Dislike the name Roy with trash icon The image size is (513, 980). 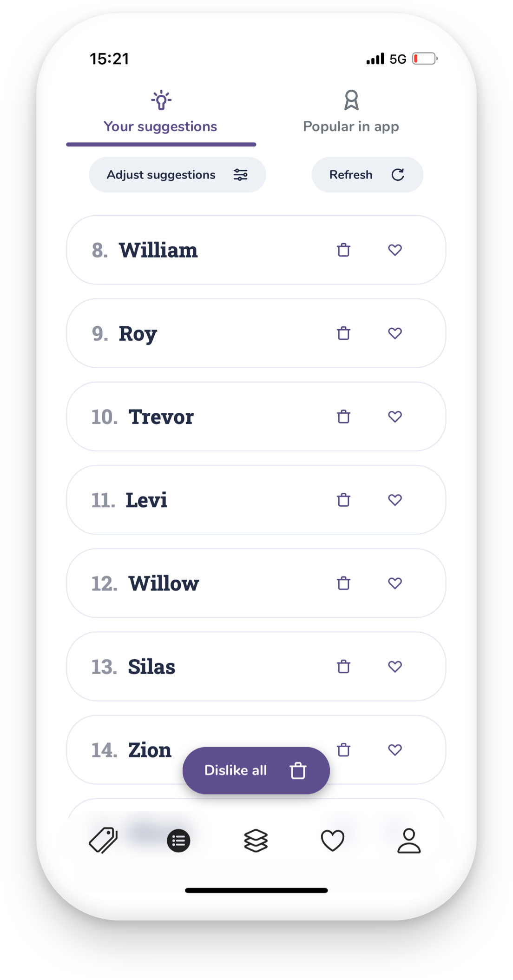(343, 333)
